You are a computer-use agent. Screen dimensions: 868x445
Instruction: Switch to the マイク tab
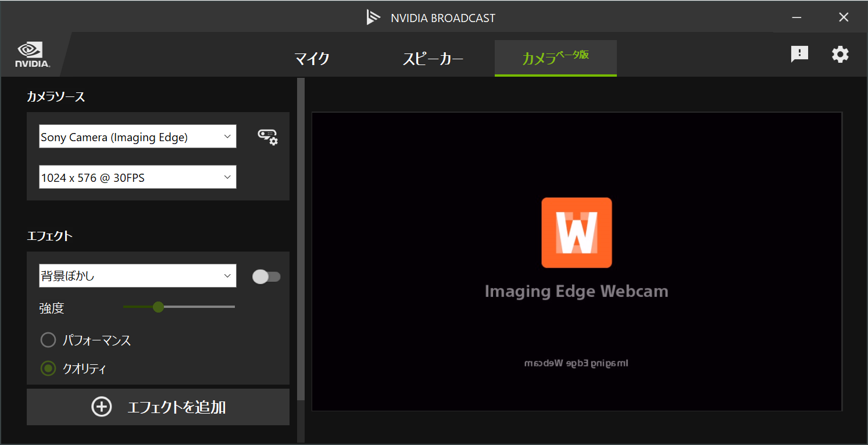point(312,58)
